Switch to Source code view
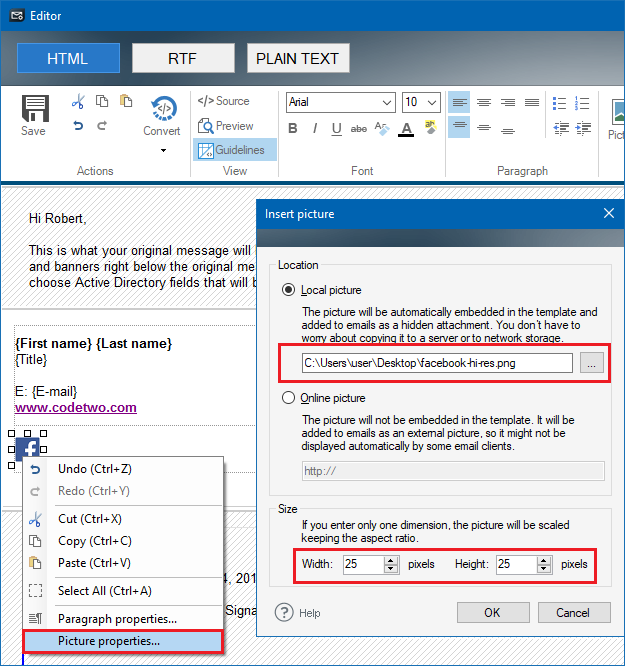625x666 pixels. 223,101
